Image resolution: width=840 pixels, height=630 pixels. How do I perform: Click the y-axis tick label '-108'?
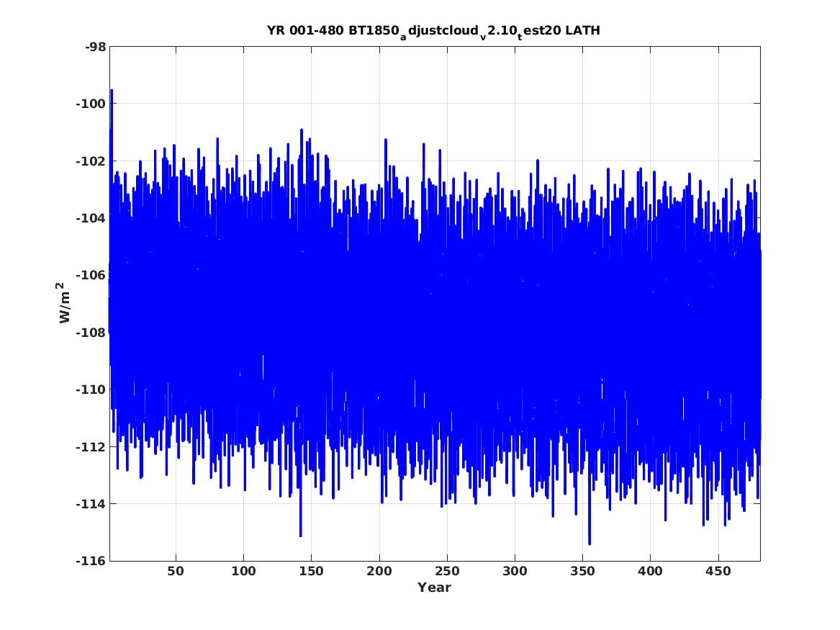[x=91, y=333]
